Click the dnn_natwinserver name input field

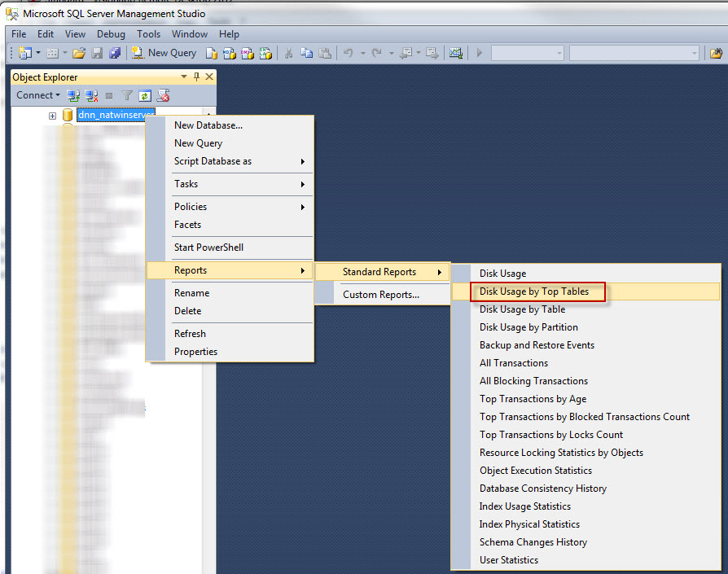pyautogui.click(x=115, y=115)
